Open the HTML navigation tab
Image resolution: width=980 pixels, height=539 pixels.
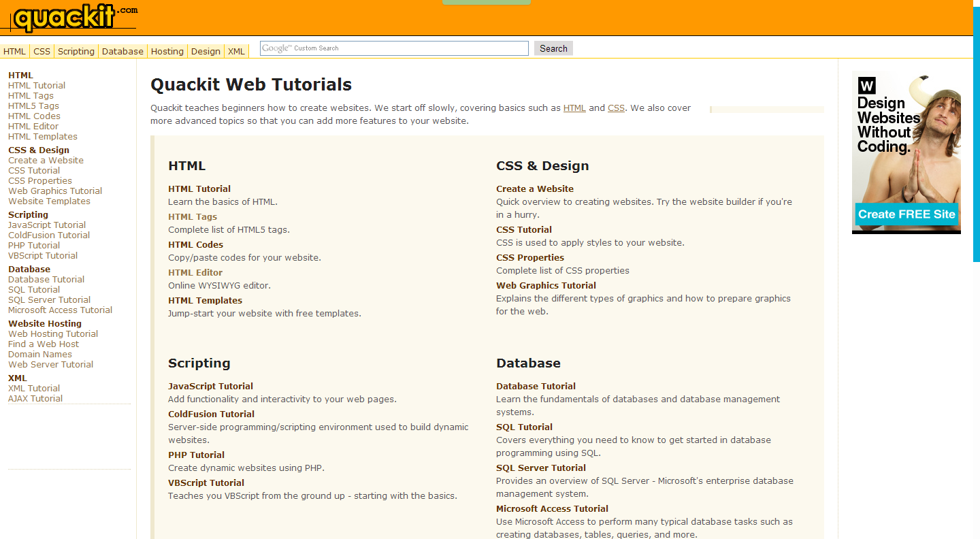click(x=15, y=51)
